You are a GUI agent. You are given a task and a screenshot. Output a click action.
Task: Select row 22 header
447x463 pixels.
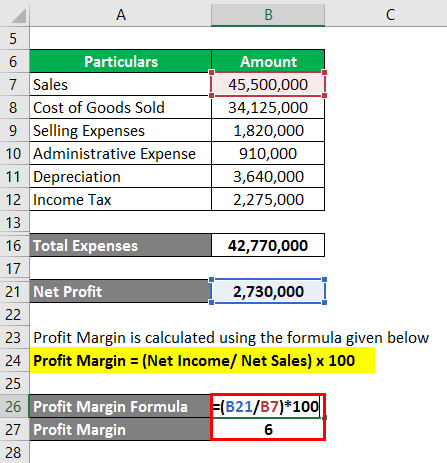(14, 314)
